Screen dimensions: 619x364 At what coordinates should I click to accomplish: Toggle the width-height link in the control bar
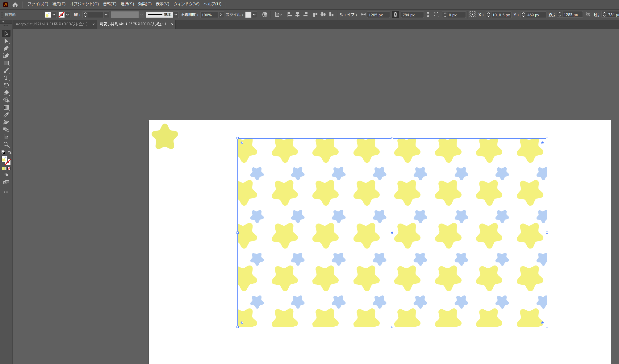coord(395,15)
